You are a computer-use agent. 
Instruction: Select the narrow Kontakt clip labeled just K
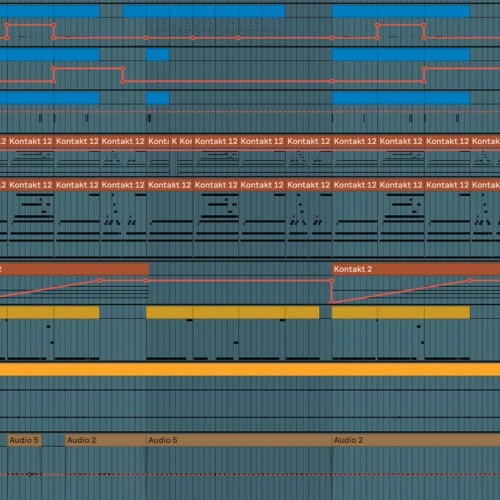(174, 141)
